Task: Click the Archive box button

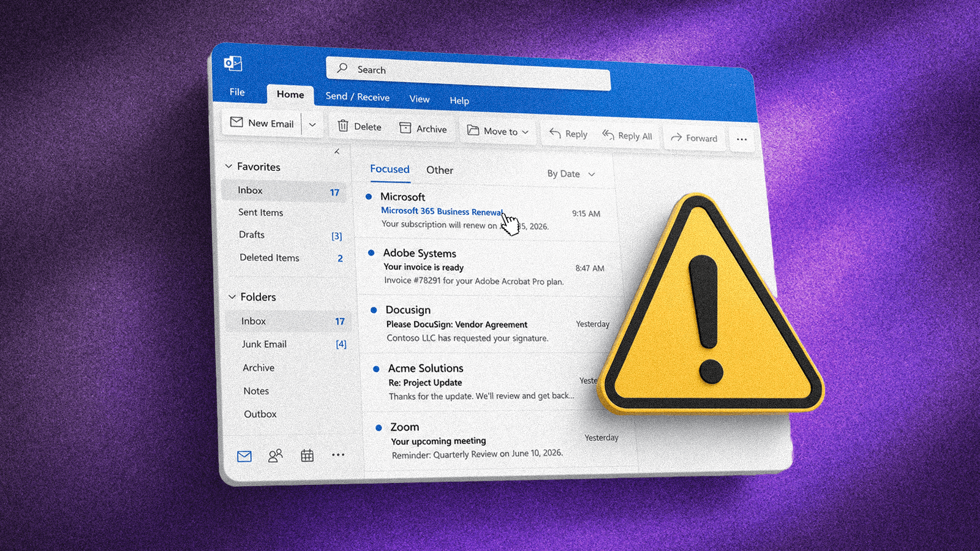Action: [423, 129]
